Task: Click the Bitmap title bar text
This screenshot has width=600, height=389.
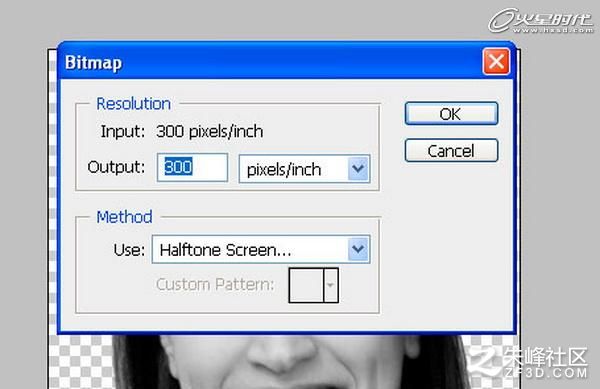Action: [93, 62]
